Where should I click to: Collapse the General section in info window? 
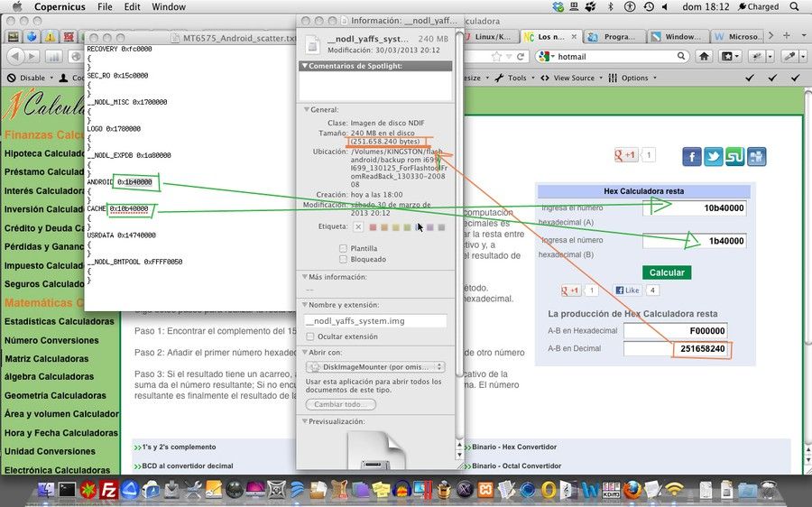tap(306, 110)
